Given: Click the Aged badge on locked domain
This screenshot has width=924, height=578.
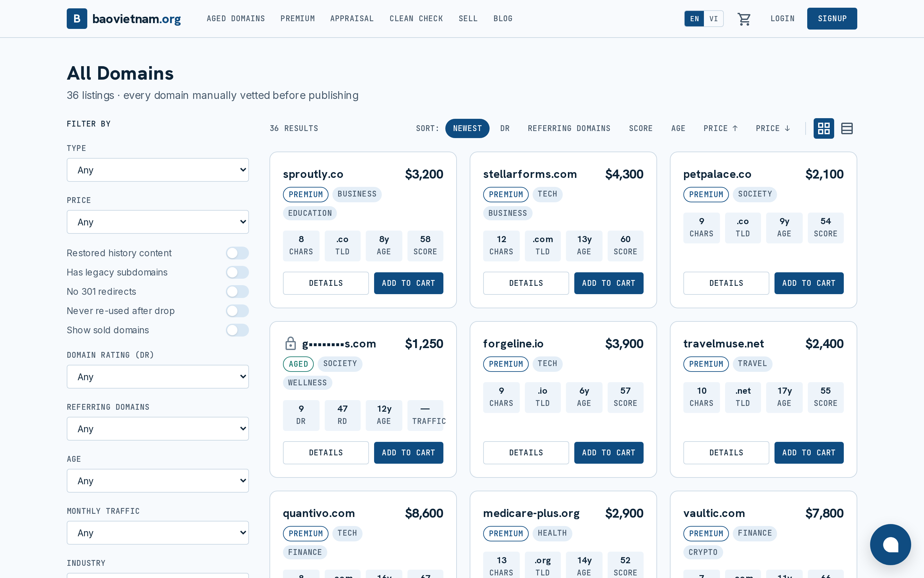Looking at the screenshot, I should pyautogui.click(x=298, y=364).
